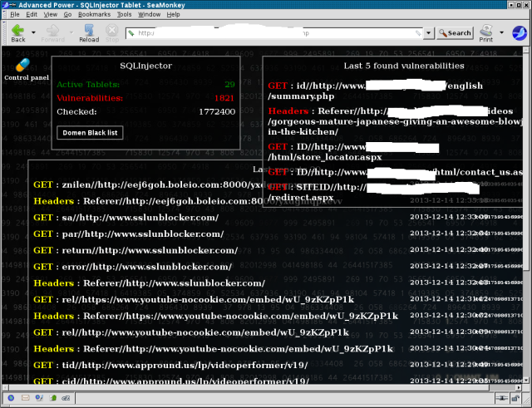Click the SQLInjector panel heading
532x408 pixels.
pyautogui.click(x=146, y=66)
